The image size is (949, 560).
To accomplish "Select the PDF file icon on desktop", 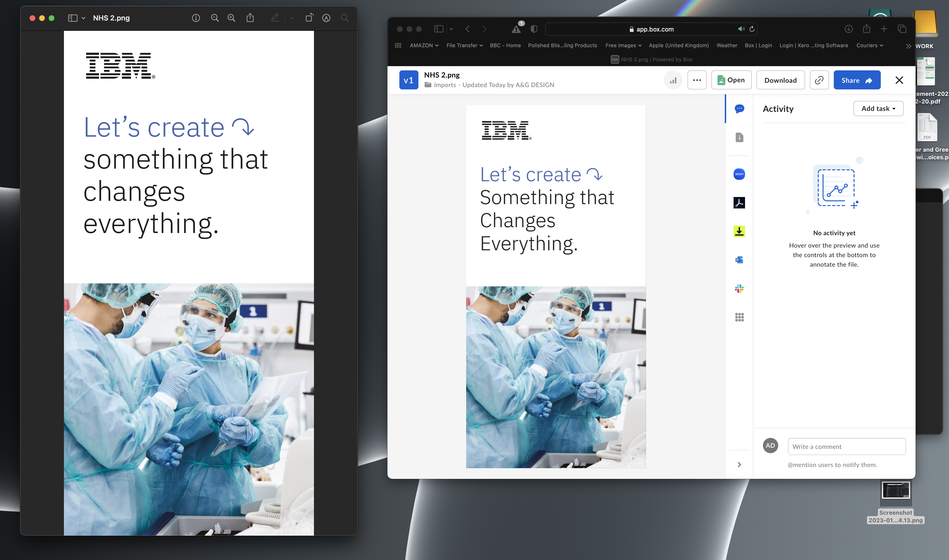I will 928,127.
